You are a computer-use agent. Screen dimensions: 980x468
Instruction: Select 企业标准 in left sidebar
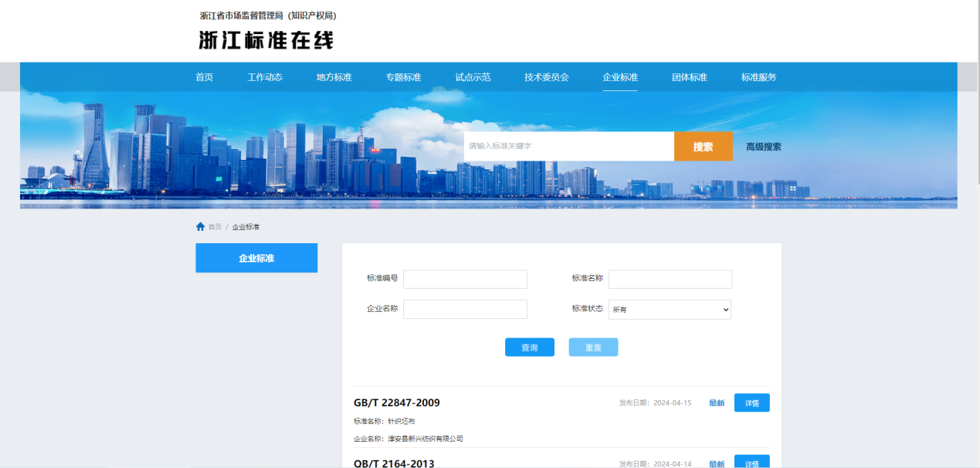point(256,258)
